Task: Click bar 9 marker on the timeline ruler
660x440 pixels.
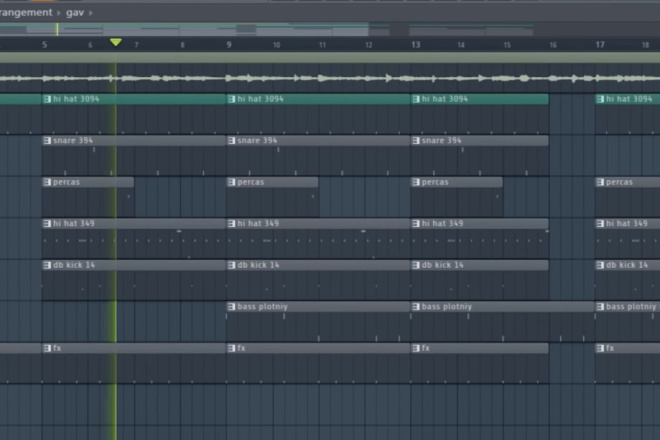Action: pyautogui.click(x=229, y=45)
